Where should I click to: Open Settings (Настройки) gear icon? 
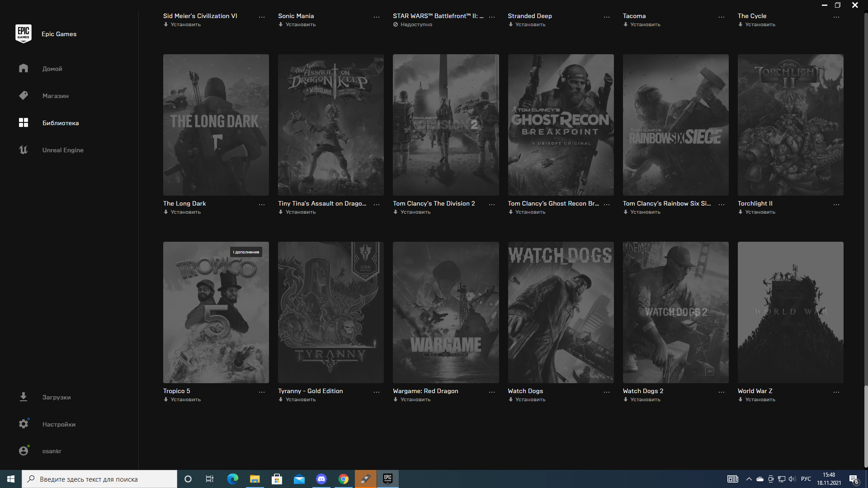click(24, 424)
